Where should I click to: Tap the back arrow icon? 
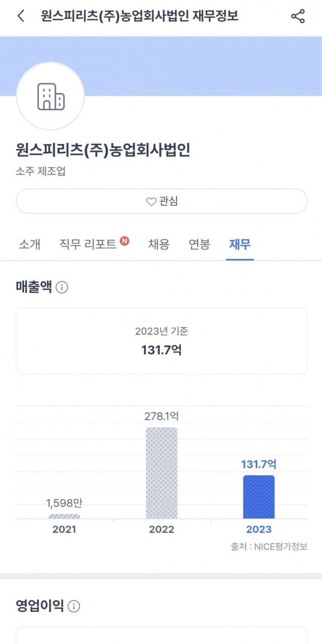click(21, 16)
